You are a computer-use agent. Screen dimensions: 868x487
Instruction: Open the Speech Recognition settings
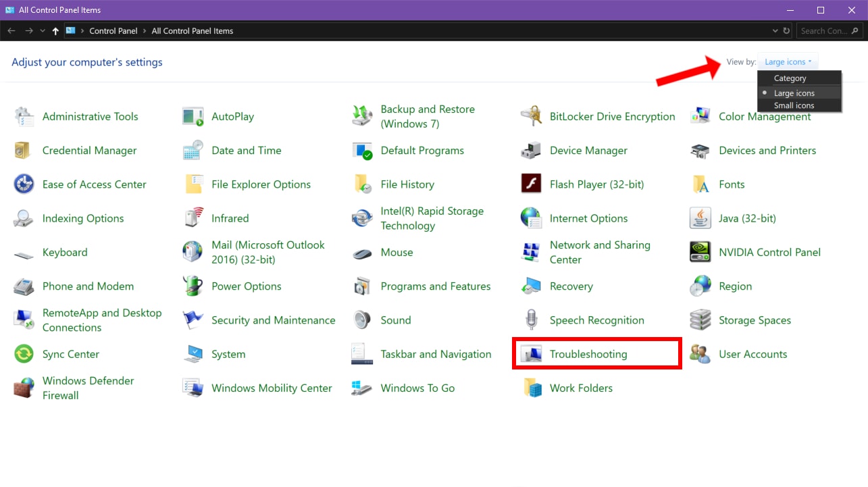[x=598, y=319]
